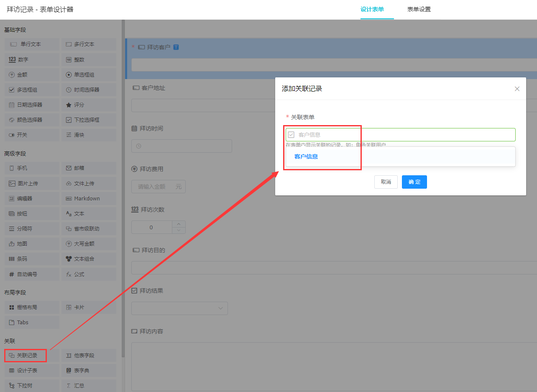This screenshot has width=537, height=392.
Task: Add the 公式 formula component
Action: [89, 274]
